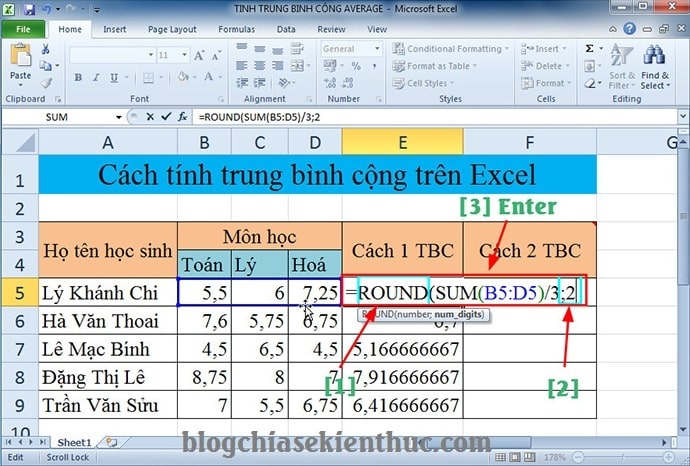690x466 pixels.
Task: Switch to the Formulas tab
Action: [x=236, y=29]
